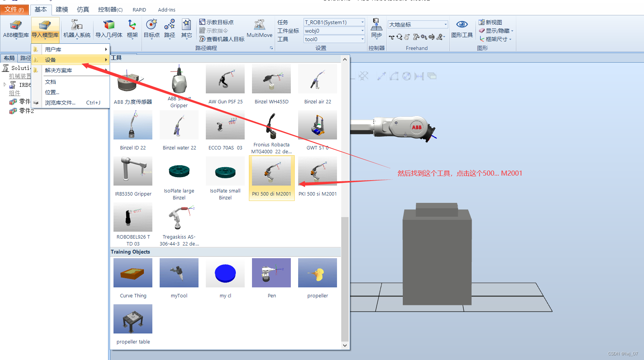Switch to the RAPID tab

point(139,10)
